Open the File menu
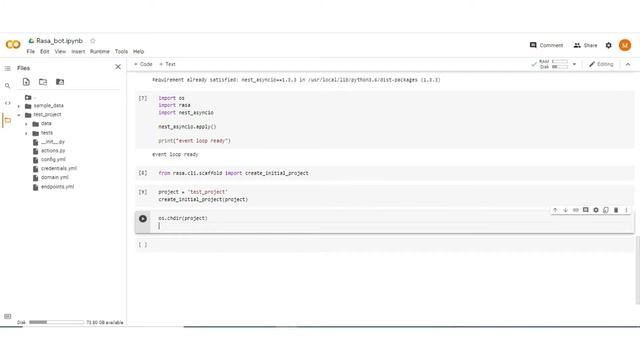Viewport: 640px width, 360px height. point(31,51)
